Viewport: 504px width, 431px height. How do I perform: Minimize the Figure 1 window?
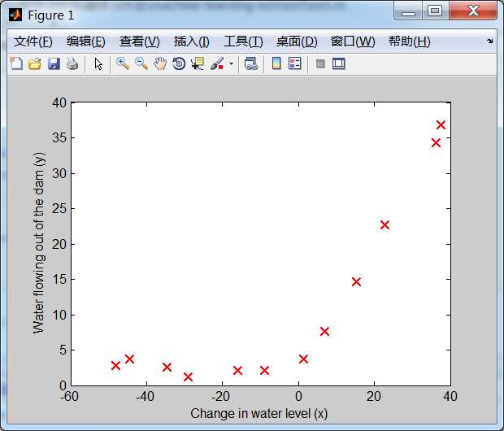pyautogui.click(x=408, y=12)
